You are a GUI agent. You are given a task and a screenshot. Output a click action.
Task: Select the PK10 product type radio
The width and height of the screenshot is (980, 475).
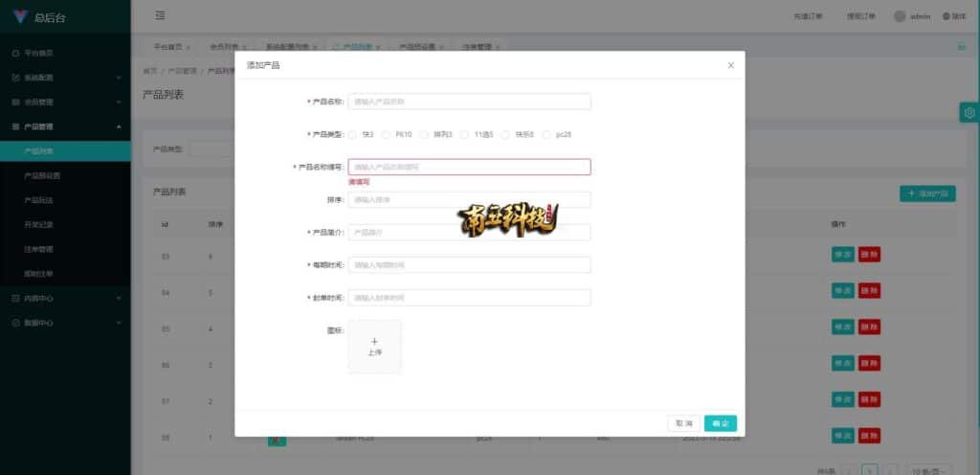[x=387, y=135]
